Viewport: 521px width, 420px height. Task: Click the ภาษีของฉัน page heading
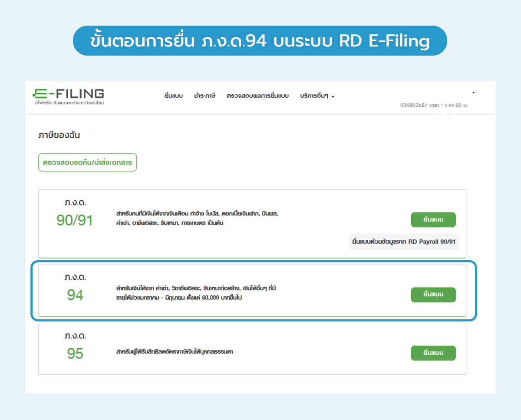pyautogui.click(x=59, y=135)
